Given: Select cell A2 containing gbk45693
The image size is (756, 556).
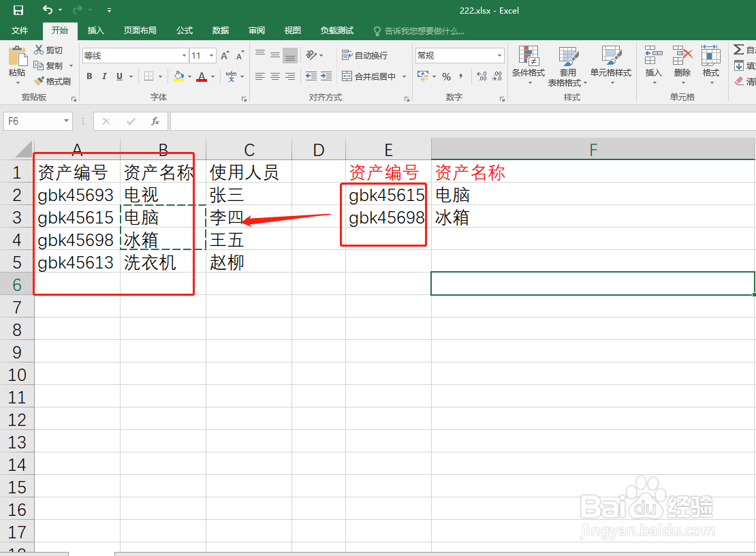Looking at the screenshot, I should pyautogui.click(x=75, y=194).
